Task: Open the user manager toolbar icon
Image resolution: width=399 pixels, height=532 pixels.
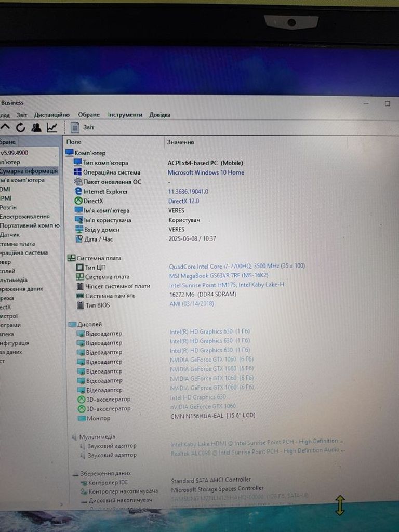Action: (x=36, y=128)
